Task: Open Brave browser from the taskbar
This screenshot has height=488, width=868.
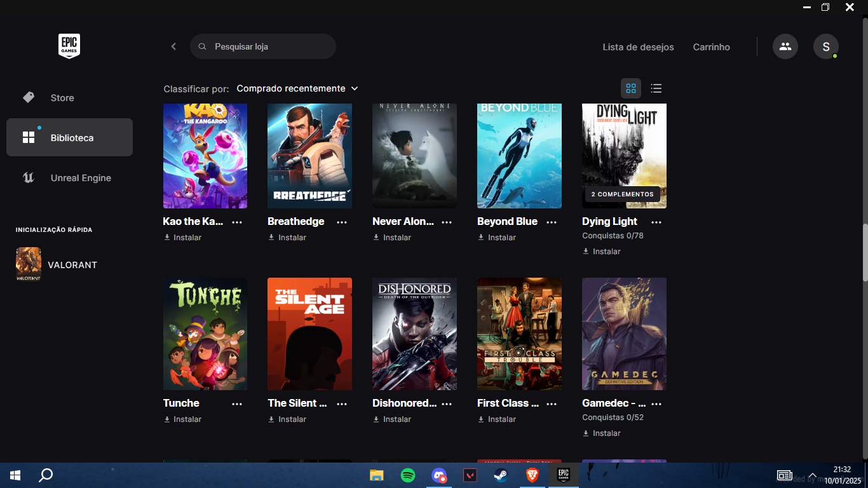Action: [532, 475]
